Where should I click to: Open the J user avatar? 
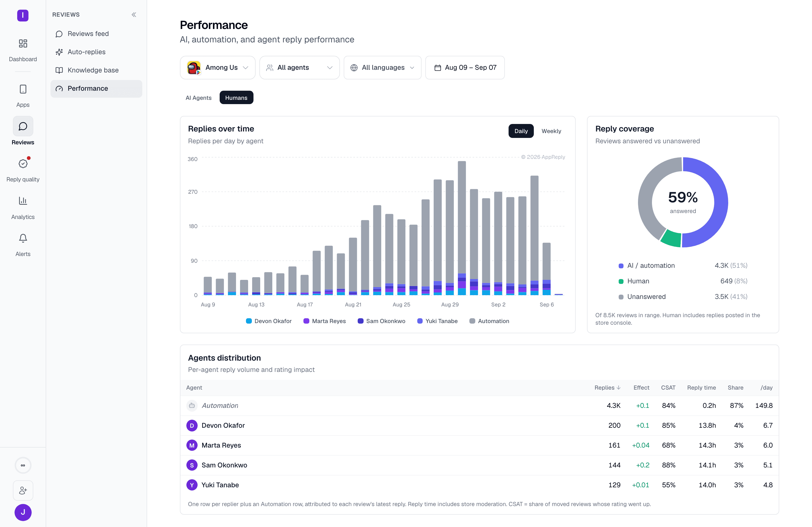(x=23, y=512)
